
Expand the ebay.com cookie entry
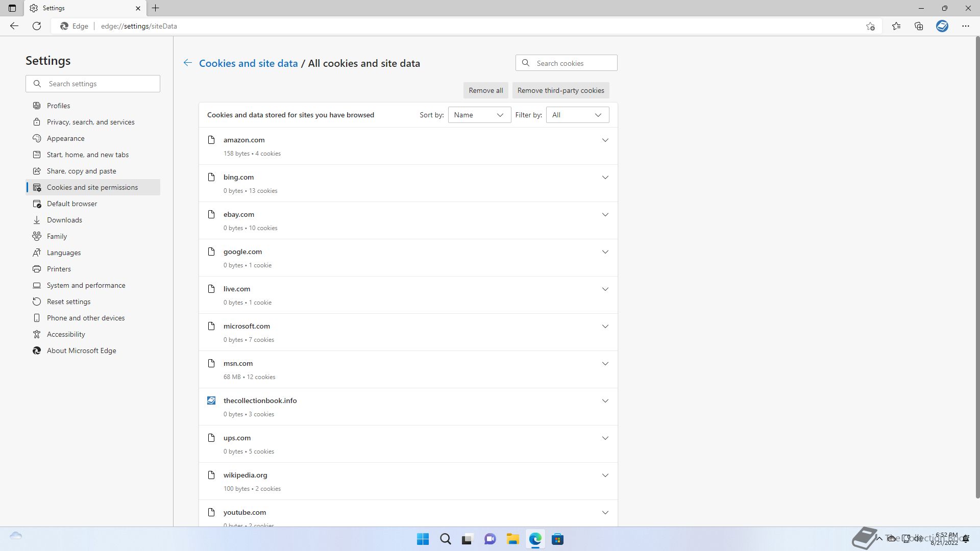click(605, 215)
